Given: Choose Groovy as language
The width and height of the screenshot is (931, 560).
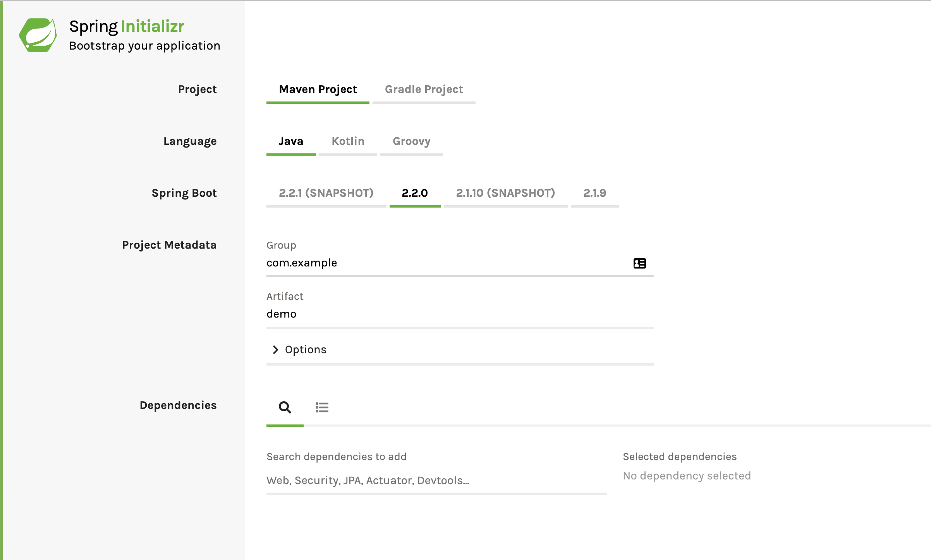Looking at the screenshot, I should coord(411,141).
